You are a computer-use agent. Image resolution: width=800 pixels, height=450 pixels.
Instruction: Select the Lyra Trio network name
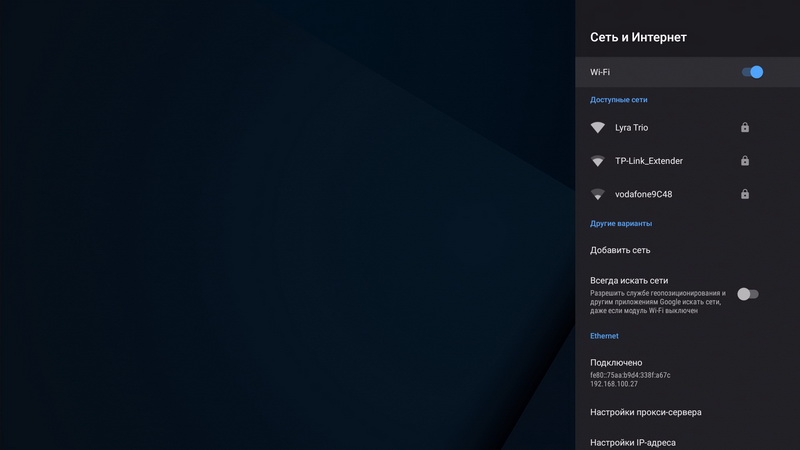[x=632, y=128]
